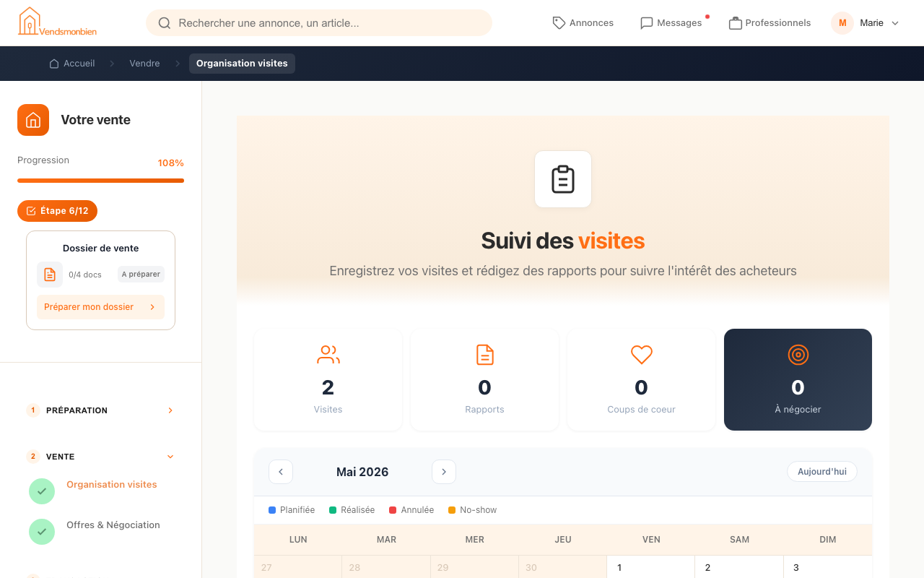Image resolution: width=924 pixels, height=578 pixels.
Task: Click the Vendsmonbien house logo
Action: click(57, 22)
